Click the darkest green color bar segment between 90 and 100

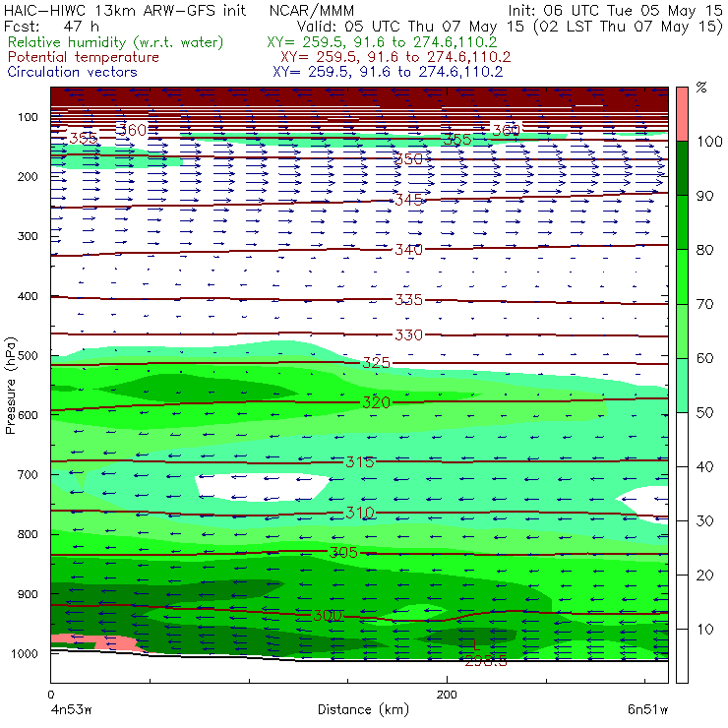(682, 168)
